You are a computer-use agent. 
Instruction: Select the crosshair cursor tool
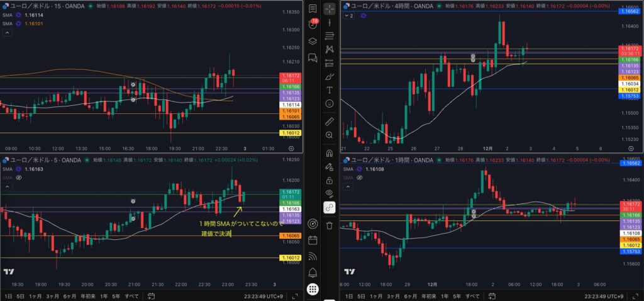click(x=330, y=9)
